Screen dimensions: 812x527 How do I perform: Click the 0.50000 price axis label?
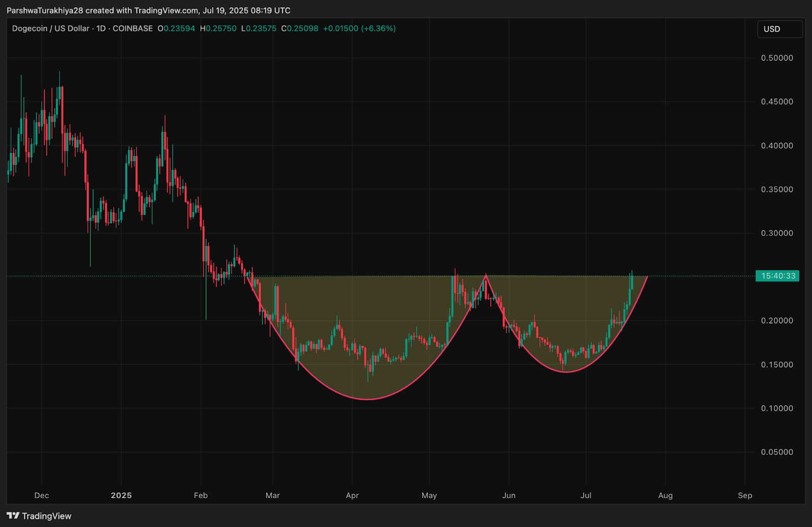pos(777,58)
